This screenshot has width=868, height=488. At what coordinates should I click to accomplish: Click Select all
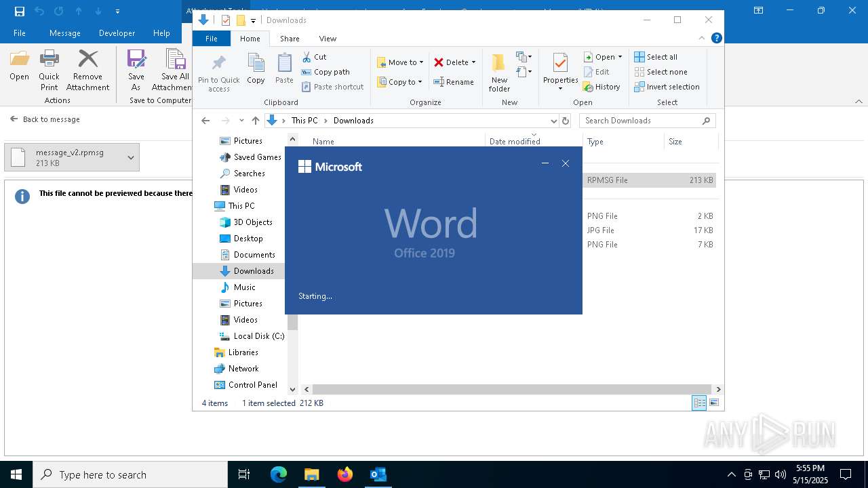[656, 57]
